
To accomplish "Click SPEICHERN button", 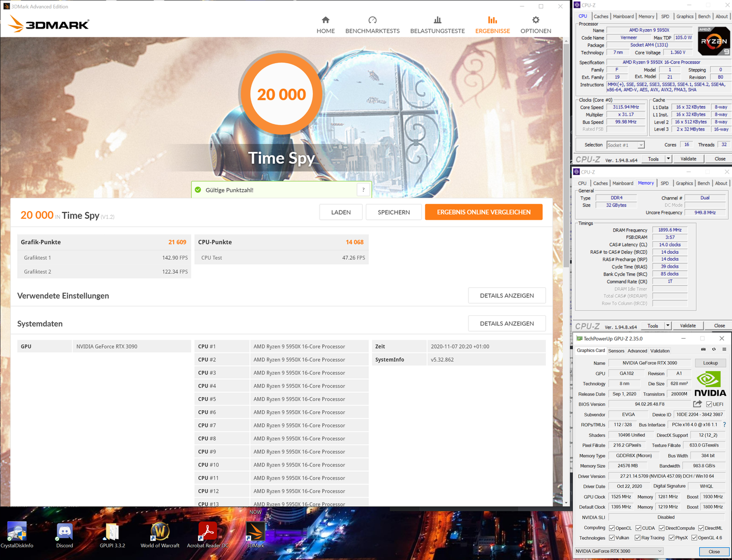I will tap(394, 212).
